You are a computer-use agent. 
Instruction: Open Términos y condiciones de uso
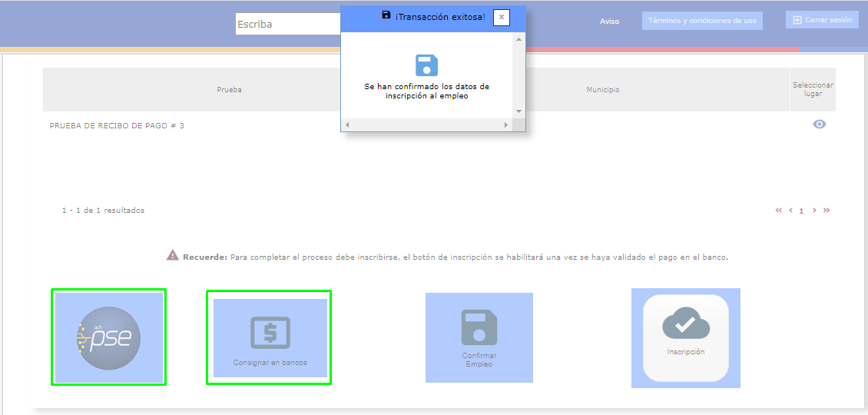(702, 21)
